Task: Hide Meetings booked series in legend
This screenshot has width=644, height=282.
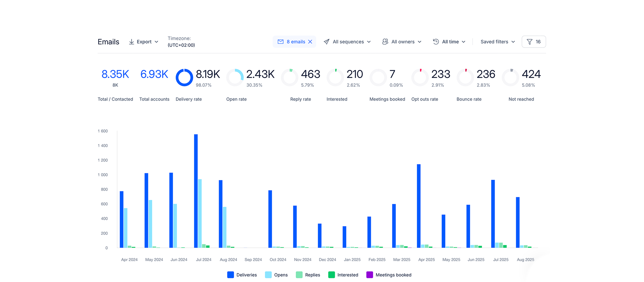Action: coord(389,275)
